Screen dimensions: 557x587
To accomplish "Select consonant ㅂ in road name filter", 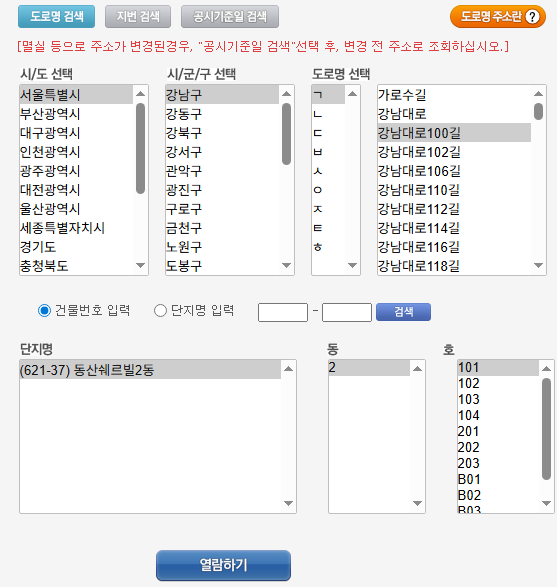I will pos(328,152).
